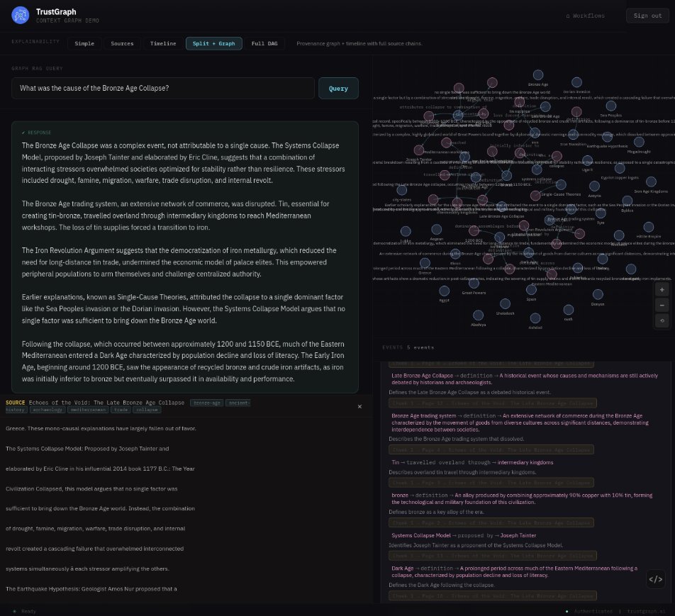Viewport: 675px width, 616px height.
Task: Select the Earthquake Hypothesis graph node
Action: [607, 137]
